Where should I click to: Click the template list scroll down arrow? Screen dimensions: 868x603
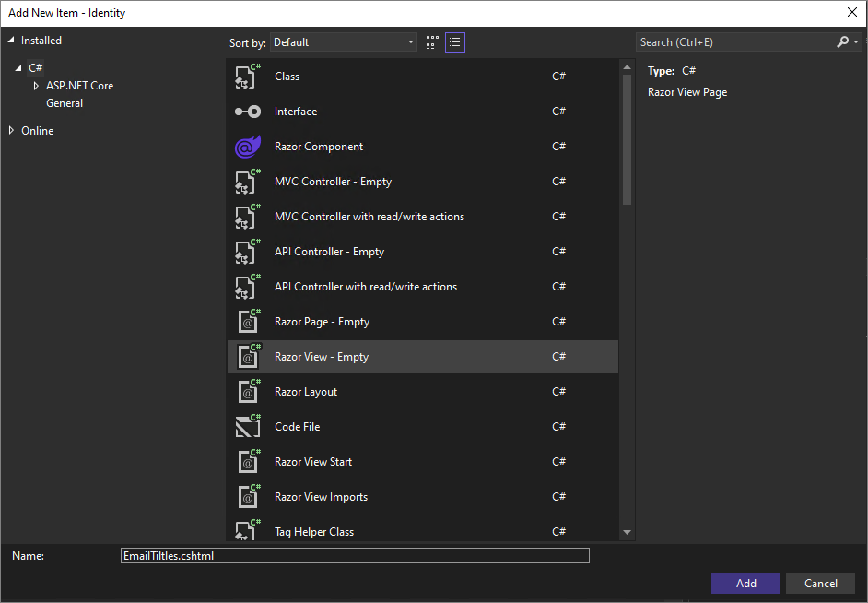[x=627, y=533]
